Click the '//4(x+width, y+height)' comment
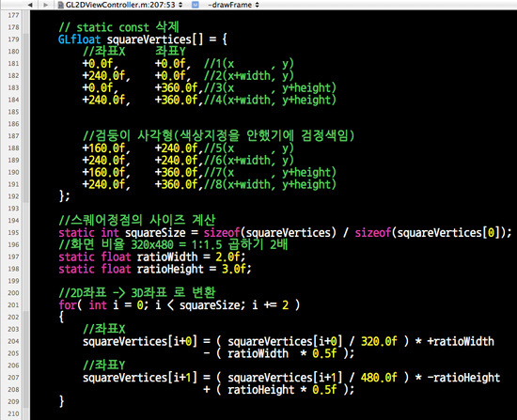The width and height of the screenshot is (517, 420). (270, 100)
